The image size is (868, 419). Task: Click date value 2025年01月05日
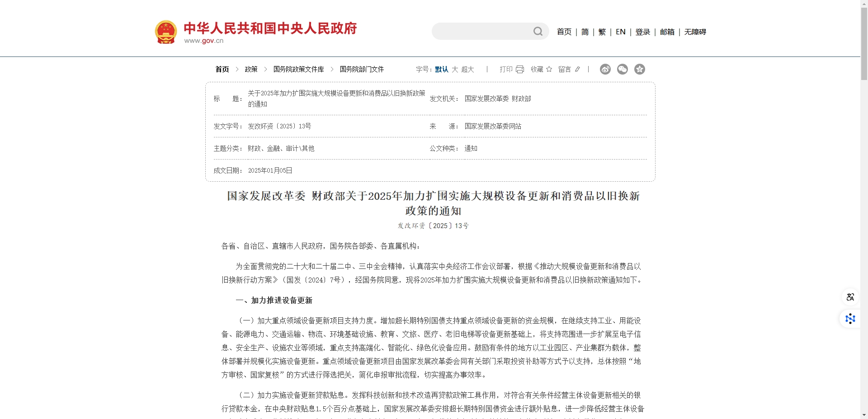[x=270, y=170]
